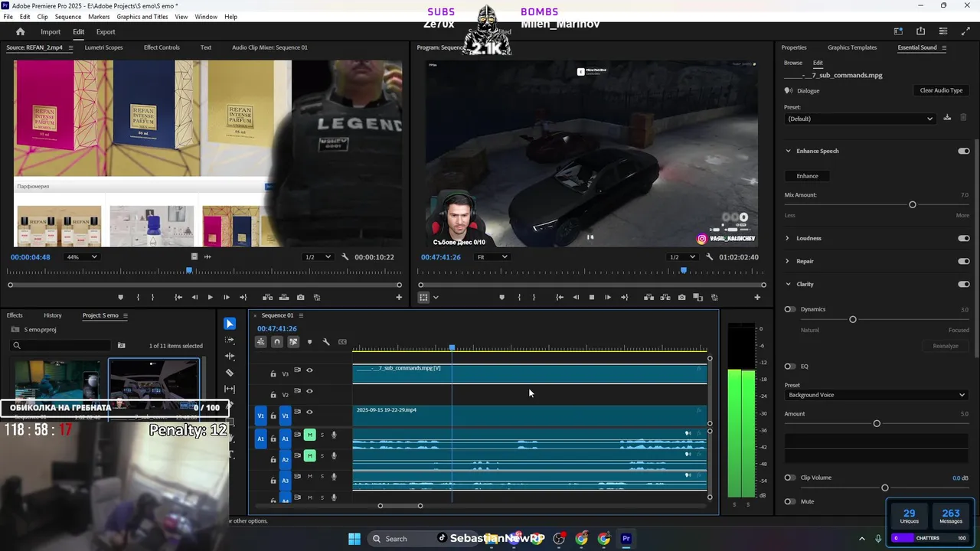Switch to the Effect Controls tab
The image size is (980, 551).
coord(162,47)
